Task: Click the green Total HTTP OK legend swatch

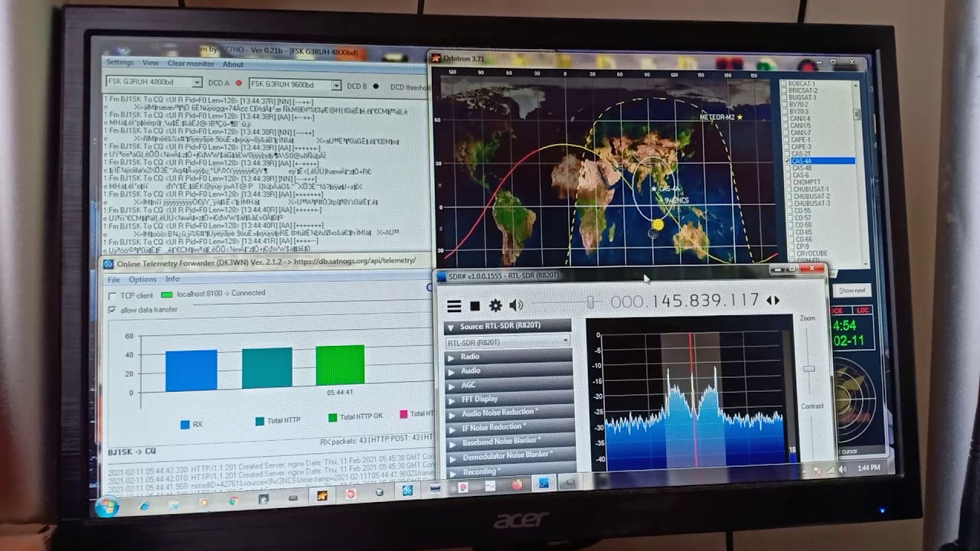Action: 332,418
